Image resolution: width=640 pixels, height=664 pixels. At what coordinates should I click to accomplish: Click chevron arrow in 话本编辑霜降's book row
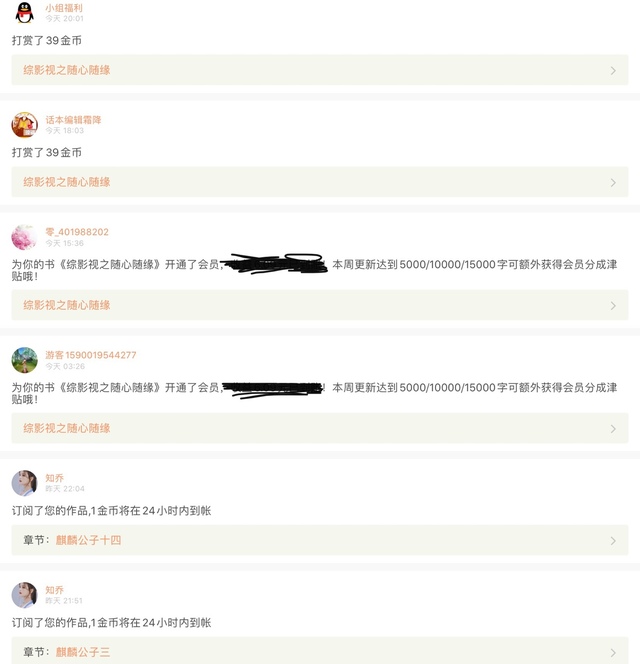pyautogui.click(x=613, y=183)
